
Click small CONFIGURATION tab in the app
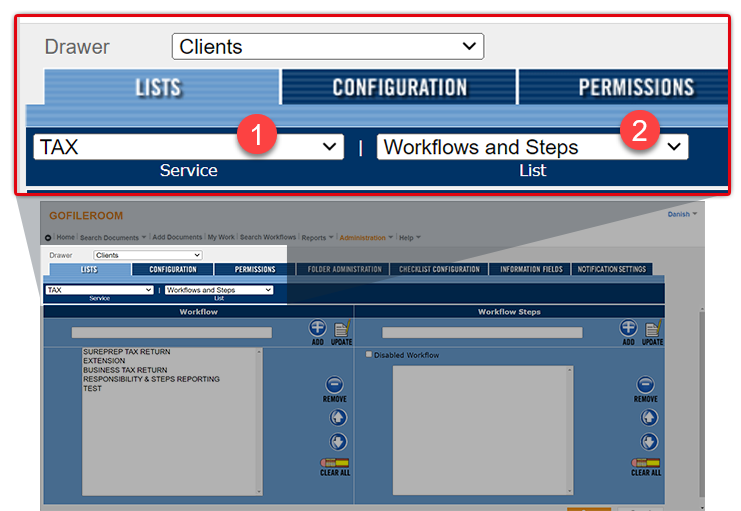172,269
